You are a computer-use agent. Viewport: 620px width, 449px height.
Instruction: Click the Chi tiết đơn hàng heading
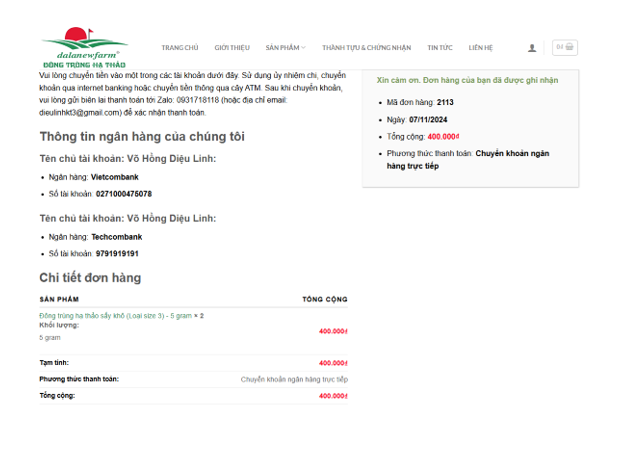pyautogui.click(x=90, y=278)
